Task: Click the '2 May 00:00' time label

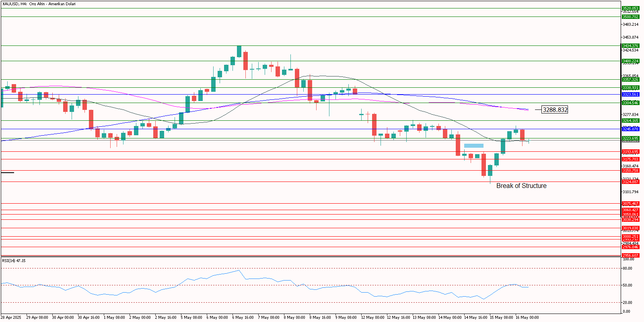Action: [140, 317]
